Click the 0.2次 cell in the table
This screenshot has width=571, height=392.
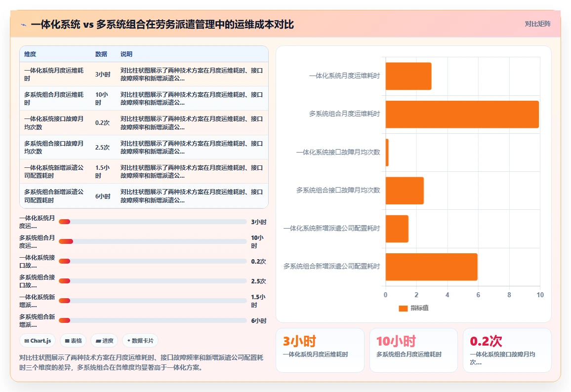pos(102,122)
